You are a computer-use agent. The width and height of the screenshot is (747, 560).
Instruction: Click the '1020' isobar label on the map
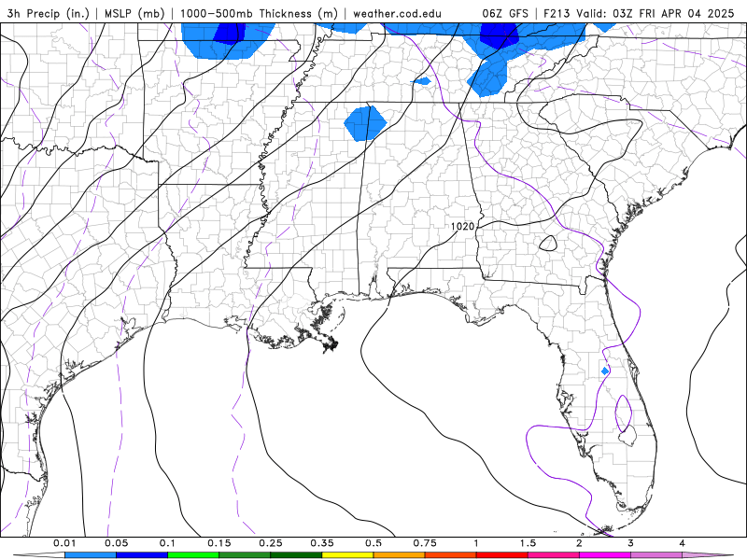pyautogui.click(x=462, y=226)
